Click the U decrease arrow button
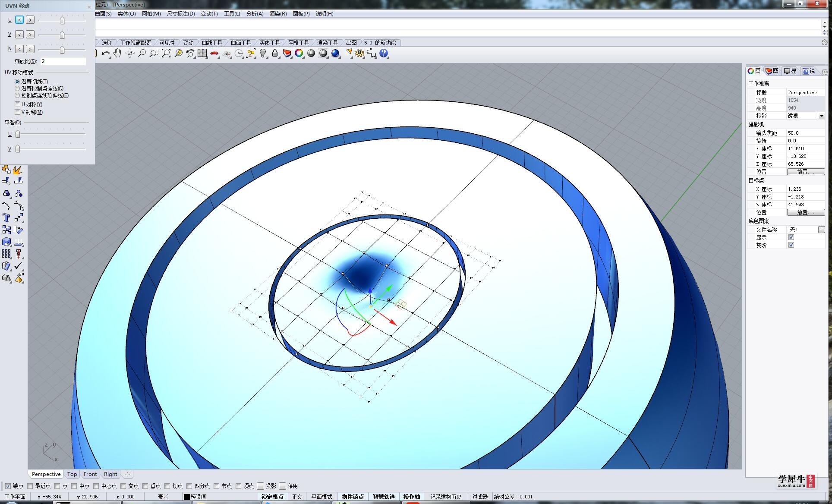 [x=19, y=20]
